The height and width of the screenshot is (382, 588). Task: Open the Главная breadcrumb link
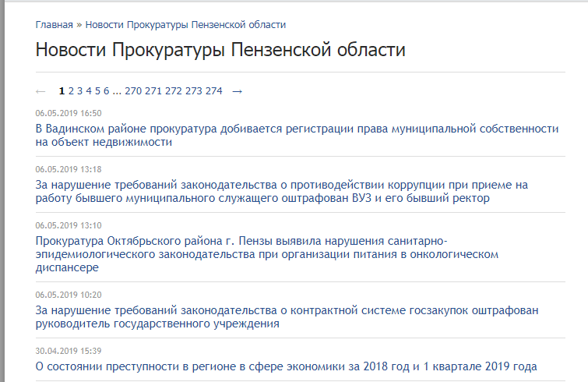click(54, 25)
